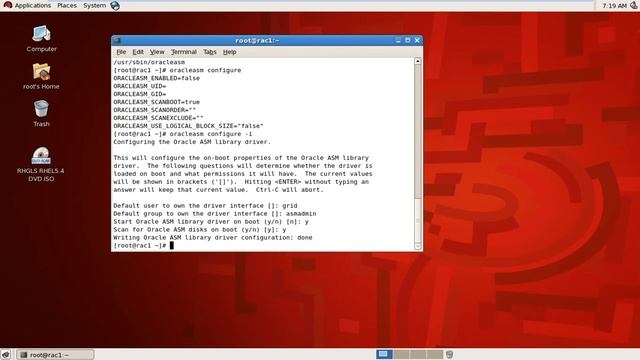Open the Tabs menu in the terminal

[x=210, y=52]
